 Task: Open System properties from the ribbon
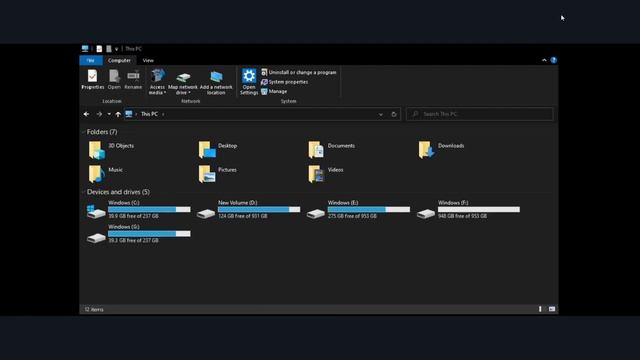(284, 82)
